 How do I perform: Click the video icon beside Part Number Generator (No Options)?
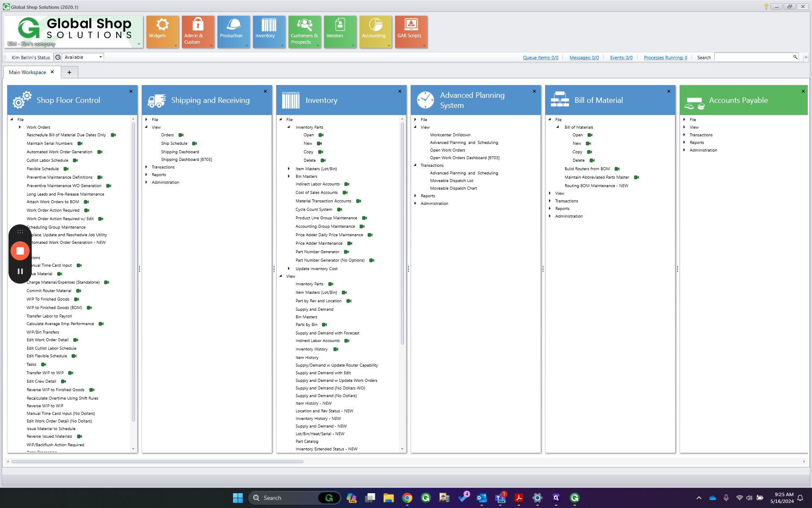372,260
